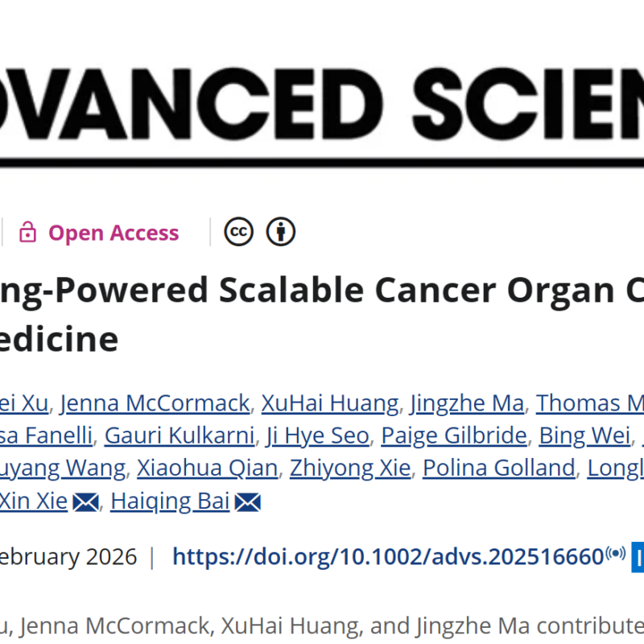Click the envelope icon beside Xin Xie
The height and width of the screenshot is (644, 644).
point(85,502)
